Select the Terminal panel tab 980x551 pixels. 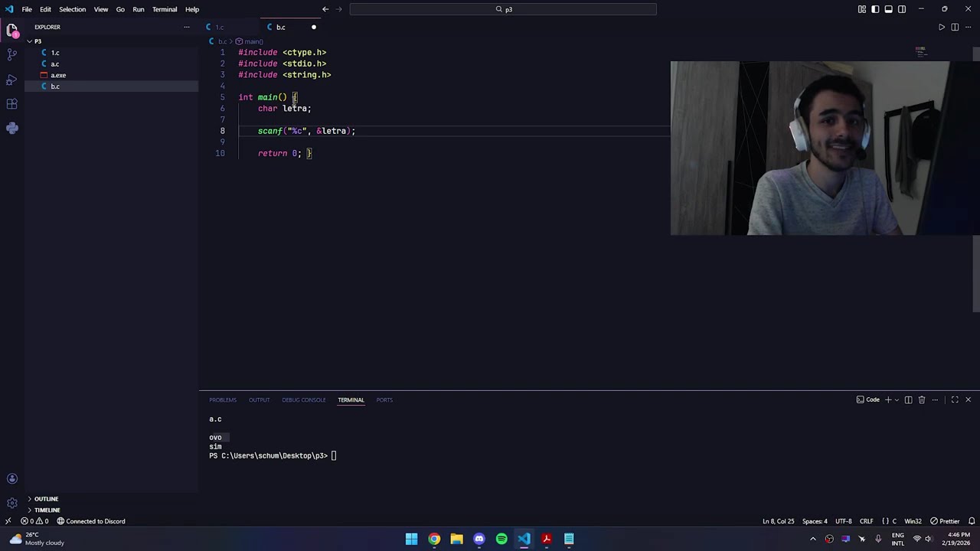[351, 399]
